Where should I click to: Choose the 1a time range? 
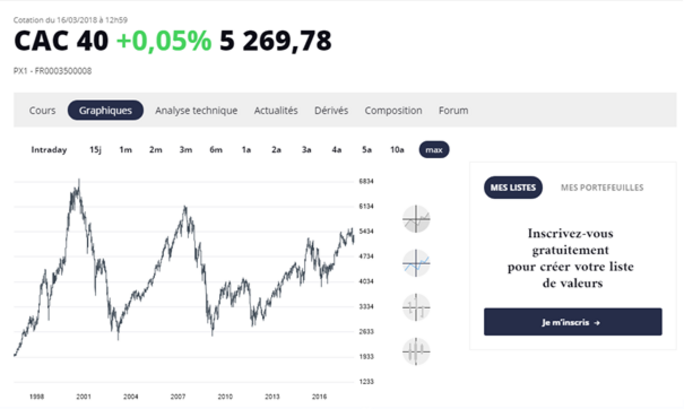coord(246,150)
